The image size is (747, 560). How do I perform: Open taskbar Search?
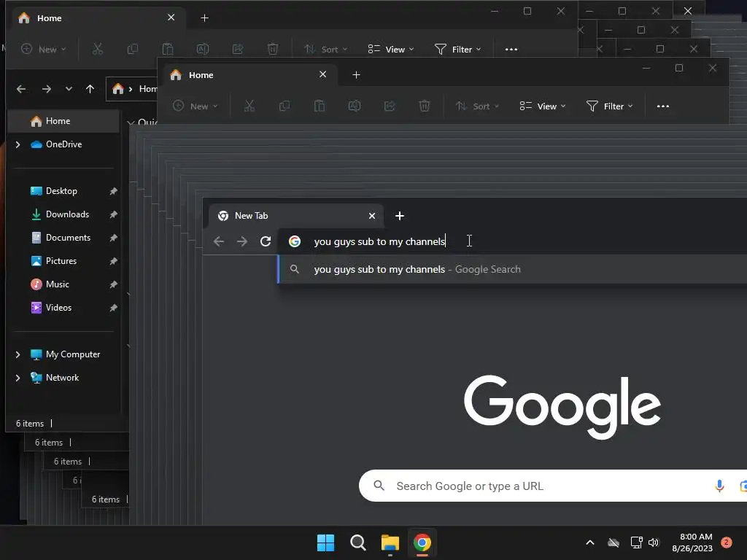357,542
